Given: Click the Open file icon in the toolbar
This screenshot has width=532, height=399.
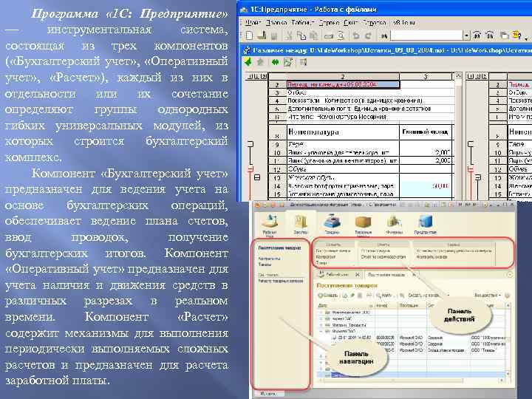Looking at the screenshot, I should 262,35.
